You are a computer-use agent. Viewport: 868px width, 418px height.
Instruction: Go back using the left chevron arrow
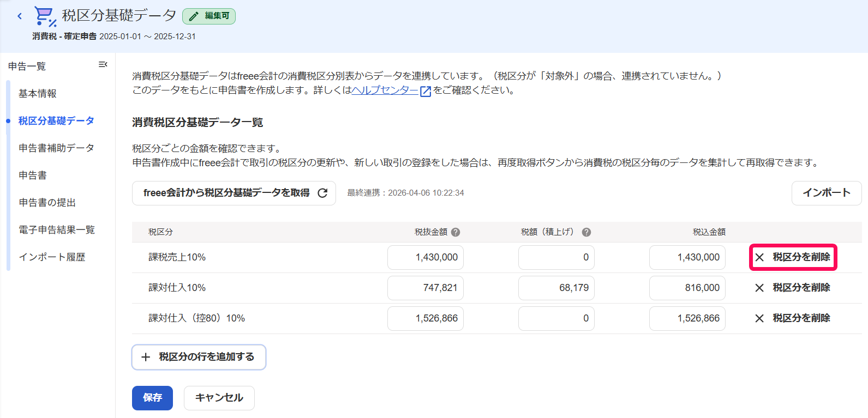tap(20, 16)
